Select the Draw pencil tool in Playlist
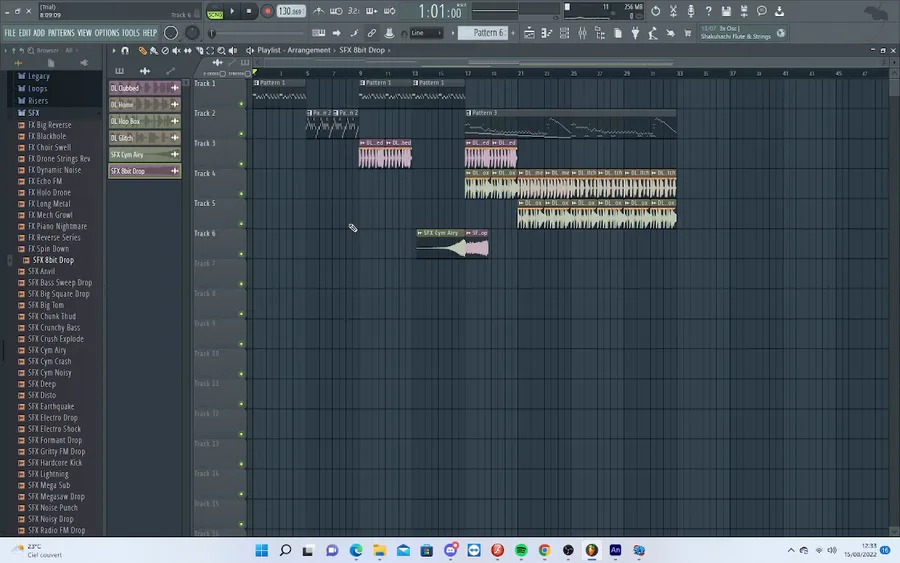Screen dimensions: 900x563 click(x=142, y=51)
